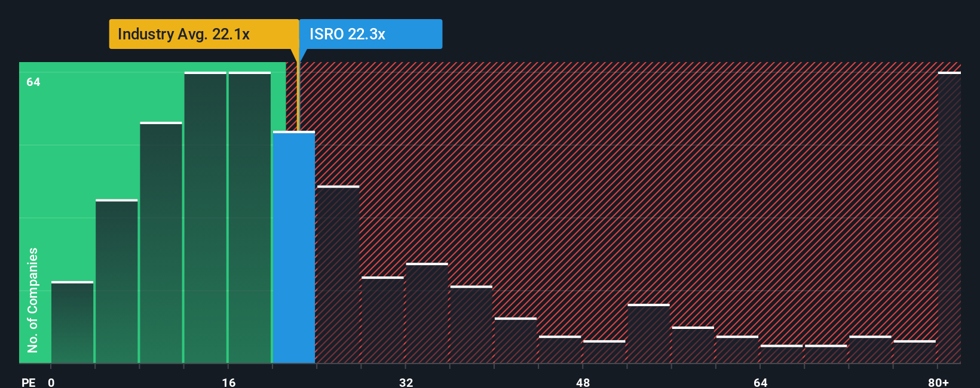
Task: Click the x-axis label 16
Action: [229, 382]
